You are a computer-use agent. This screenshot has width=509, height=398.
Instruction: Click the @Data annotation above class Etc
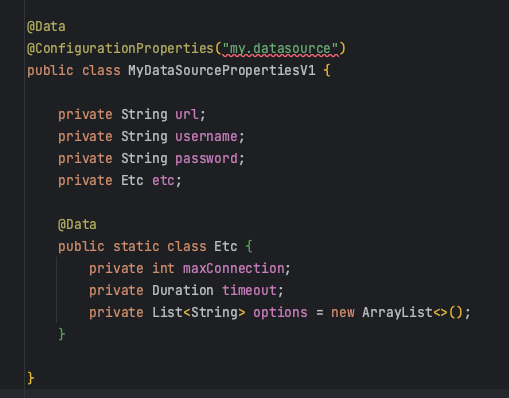point(77,225)
